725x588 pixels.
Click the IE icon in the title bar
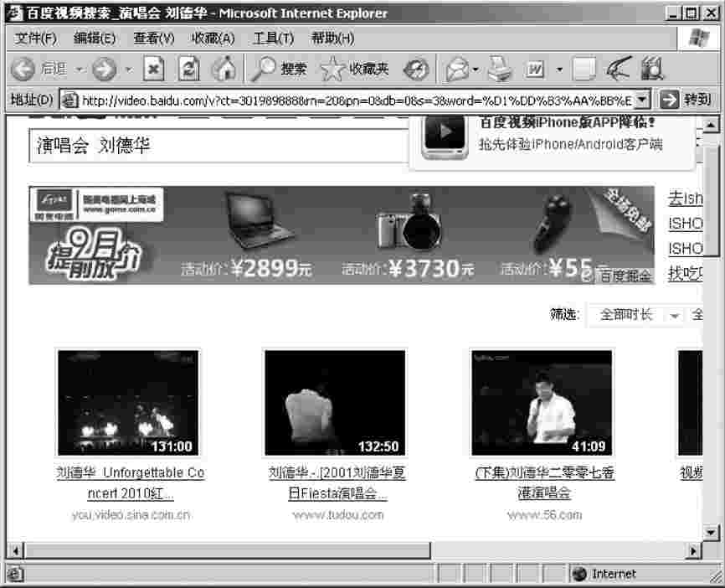15,13
